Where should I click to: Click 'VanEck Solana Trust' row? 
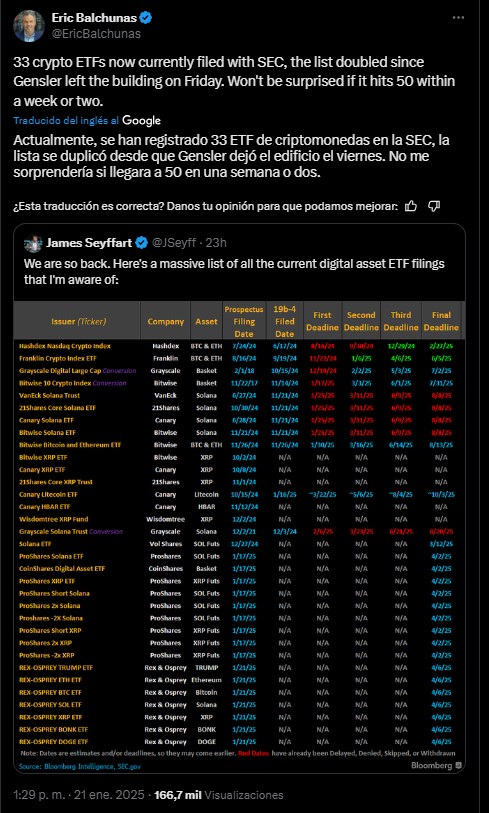click(x=239, y=396)
